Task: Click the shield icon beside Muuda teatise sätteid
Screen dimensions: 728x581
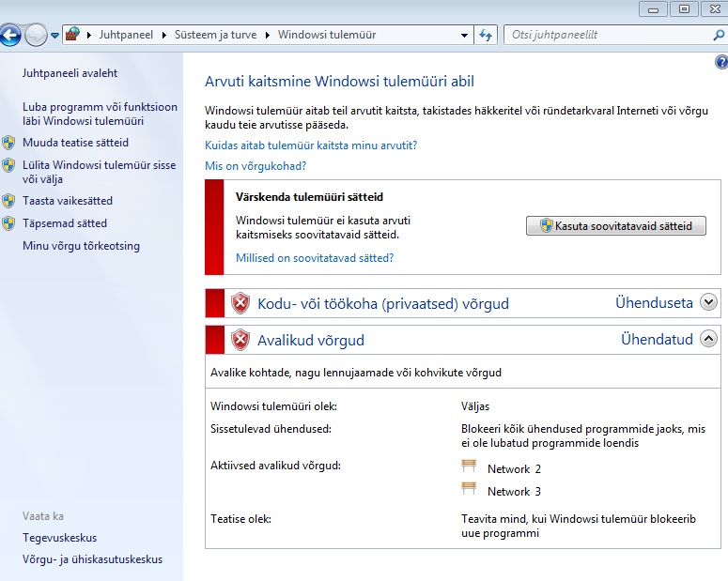Action: point(8,143)
